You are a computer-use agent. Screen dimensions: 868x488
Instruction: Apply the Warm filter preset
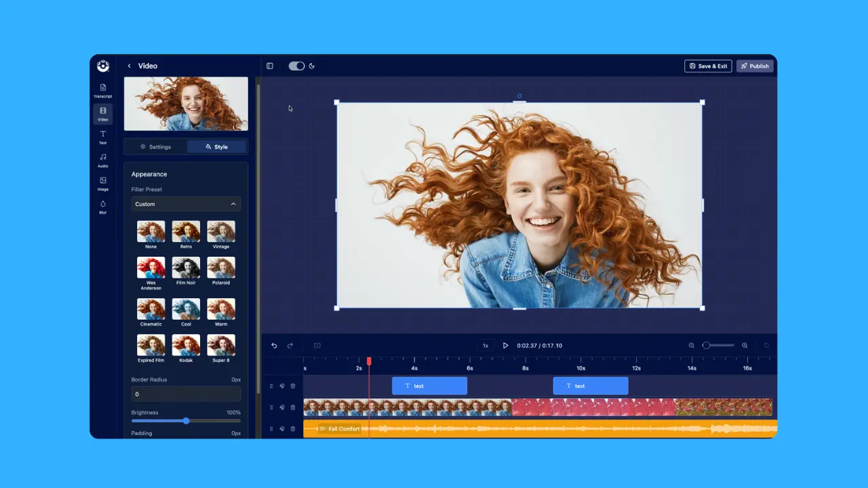click(x=221, y=307)
